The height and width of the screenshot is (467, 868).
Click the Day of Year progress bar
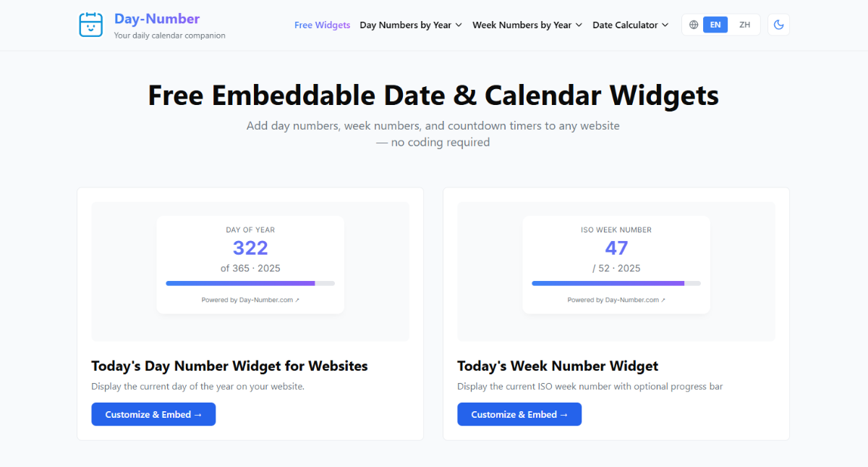pos(250,283)
